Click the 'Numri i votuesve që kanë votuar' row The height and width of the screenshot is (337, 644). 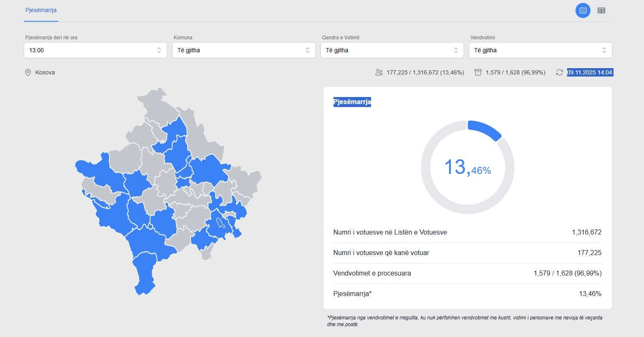[x=467, y=253]
